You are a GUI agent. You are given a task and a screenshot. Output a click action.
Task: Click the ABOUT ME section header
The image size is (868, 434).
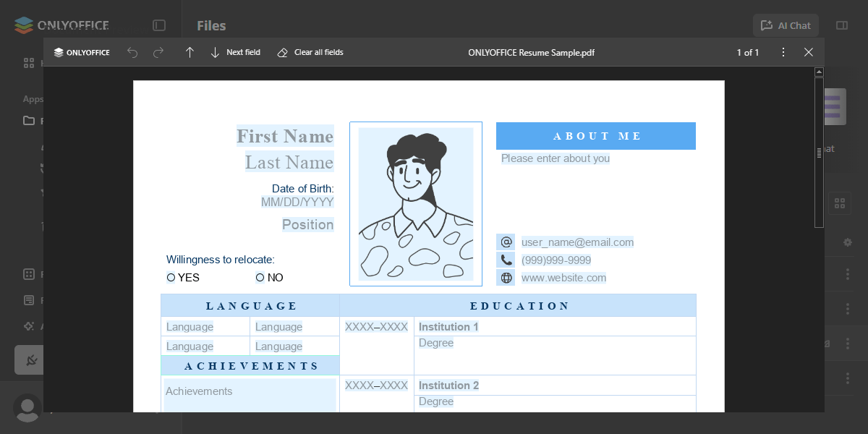click(x=596, y=136)
